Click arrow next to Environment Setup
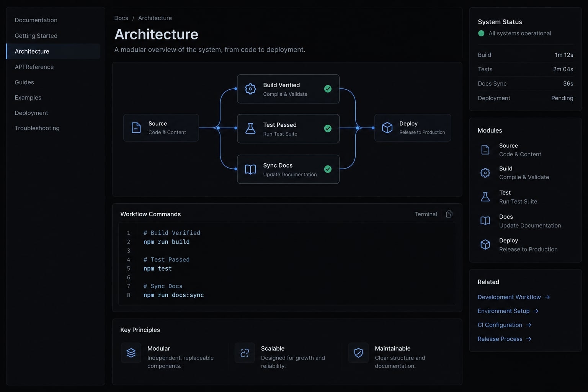 pos(536,311)
